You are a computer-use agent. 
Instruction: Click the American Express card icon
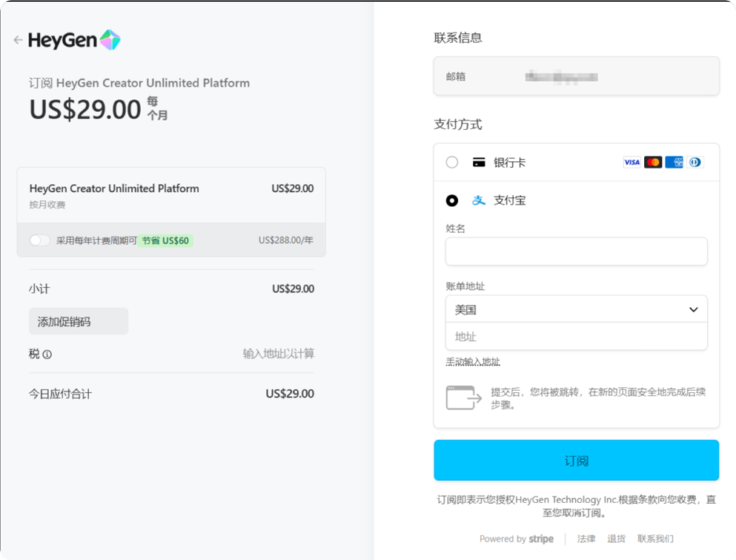tap(674, 162)
